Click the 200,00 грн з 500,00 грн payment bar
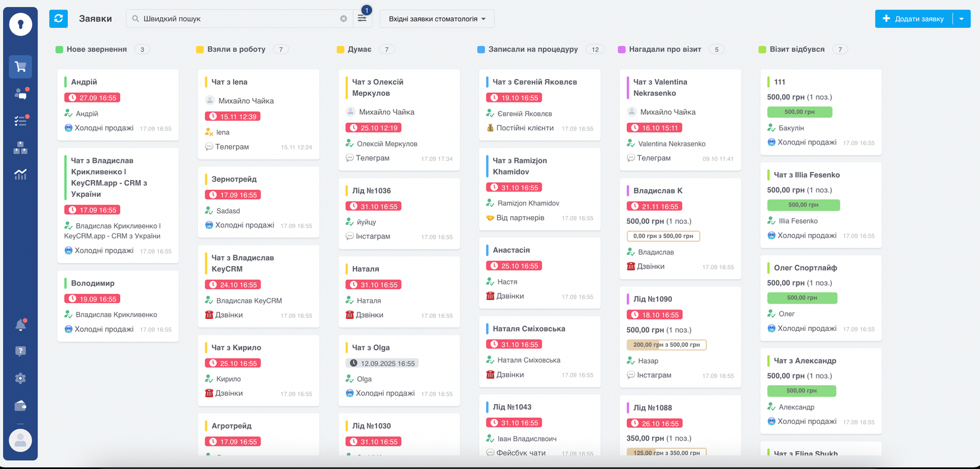This screenshot has width=980, height=469. pos(666,345)
